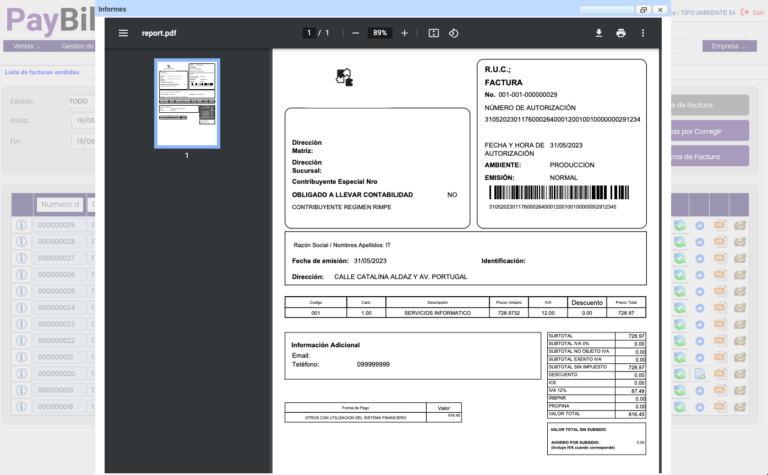The height and width of the screenshot is (475, 768).
Task: Open the PDF sidebar hamburger menu
Action: [x=123, y=33]
